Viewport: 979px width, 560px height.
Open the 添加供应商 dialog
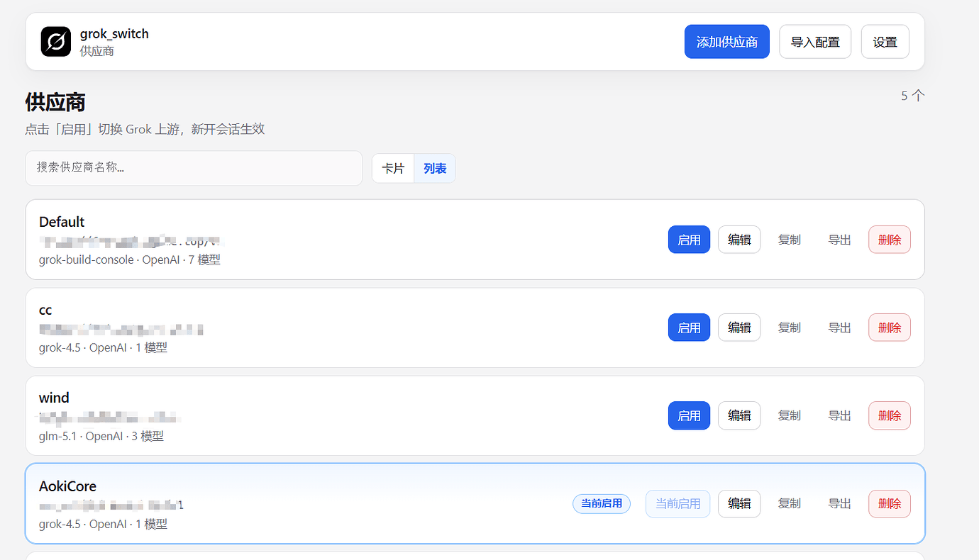point(727,42)
